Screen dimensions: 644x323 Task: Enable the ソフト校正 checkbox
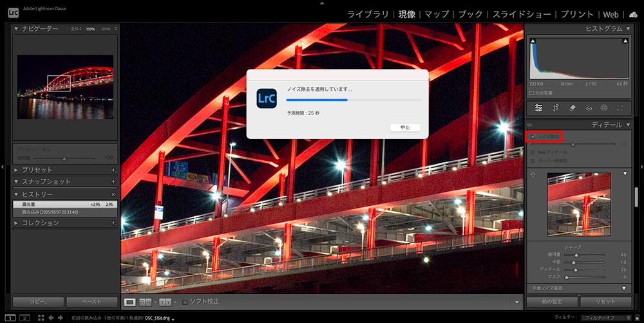click(185, 302)
